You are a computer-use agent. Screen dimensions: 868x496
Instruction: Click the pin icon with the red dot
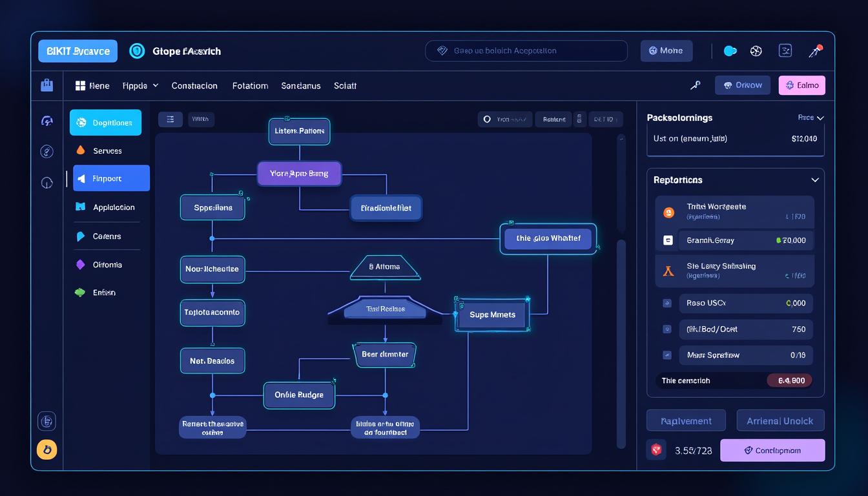click(x=815, y=50)
